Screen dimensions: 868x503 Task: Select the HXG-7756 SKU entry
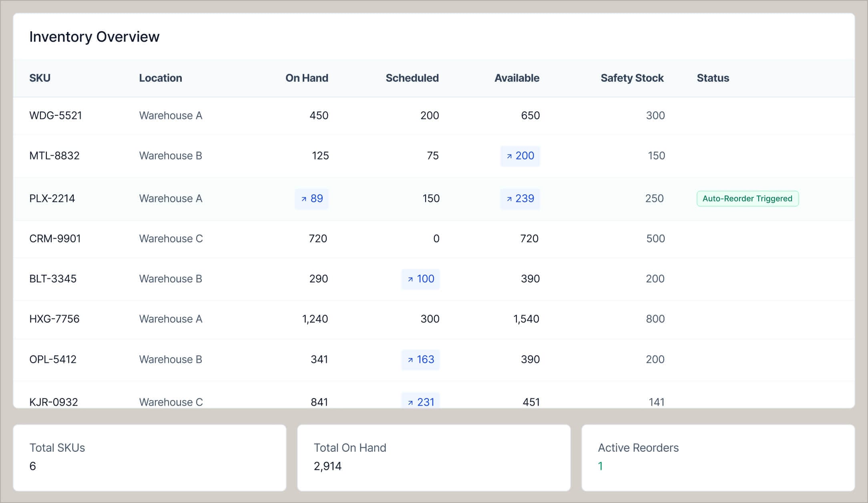pos(54,319)
